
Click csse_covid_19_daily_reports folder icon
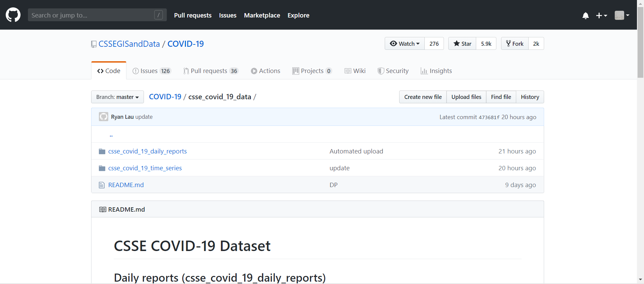click(x=102, y=151)
